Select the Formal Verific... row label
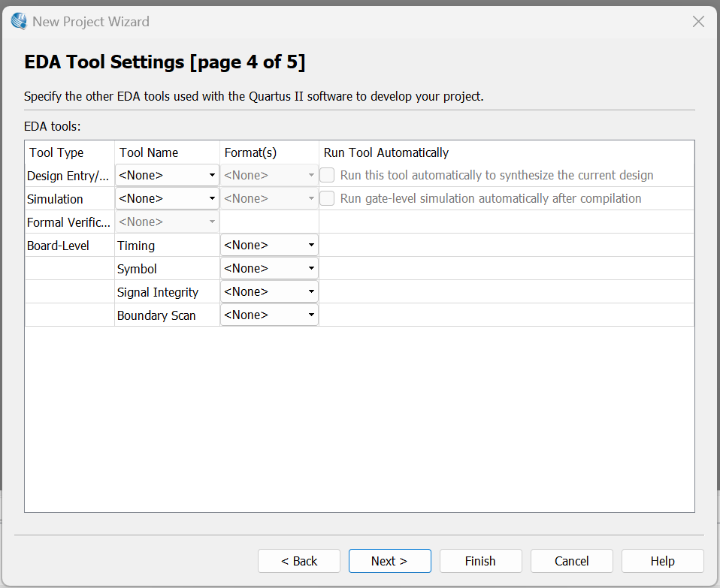Screen dimensions: 720x588 pyautogui.click(x=69, y=222)
